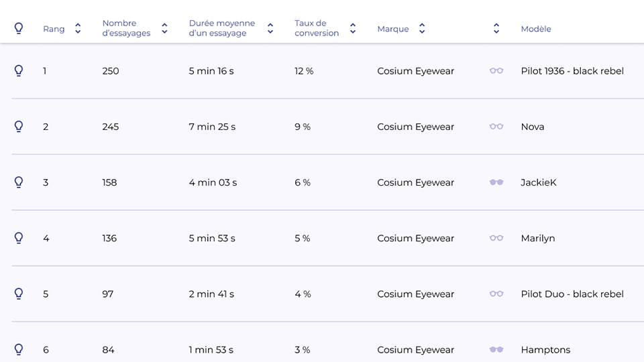Click conversion rate 6 %
Screen dimensions: 644x362
point(303,182)
